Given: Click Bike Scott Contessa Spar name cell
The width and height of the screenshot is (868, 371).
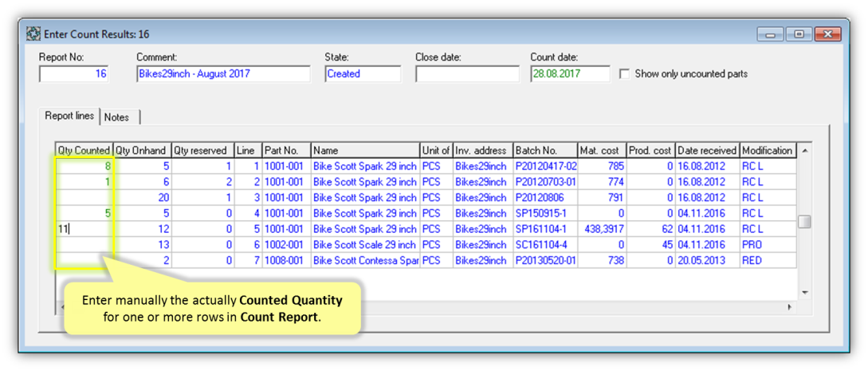Looking at the screenshot, I should click(x=365, y=260).
